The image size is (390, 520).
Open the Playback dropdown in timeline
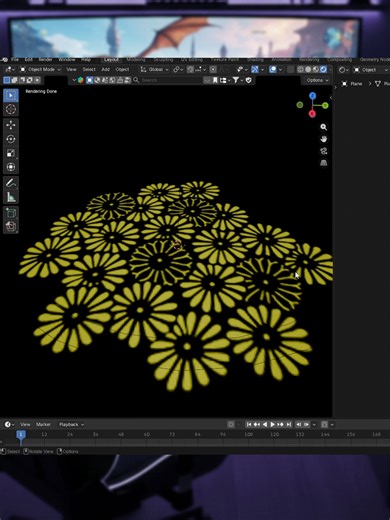coord(71,424)
